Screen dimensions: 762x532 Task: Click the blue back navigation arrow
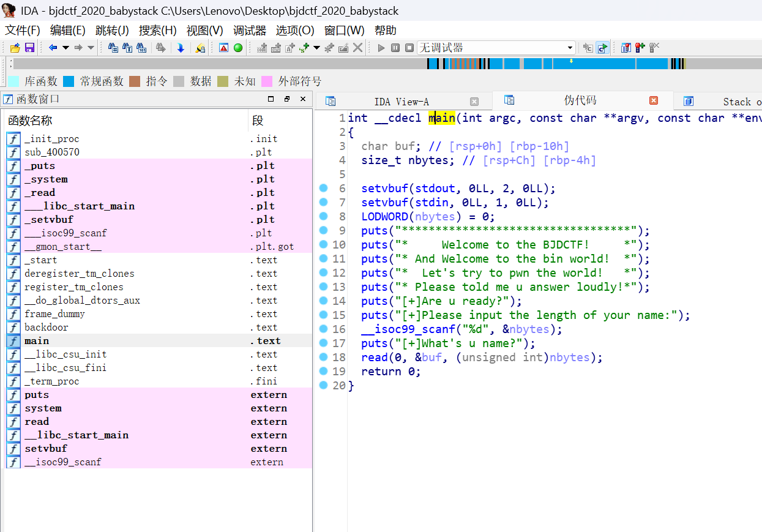coord(53,48)
